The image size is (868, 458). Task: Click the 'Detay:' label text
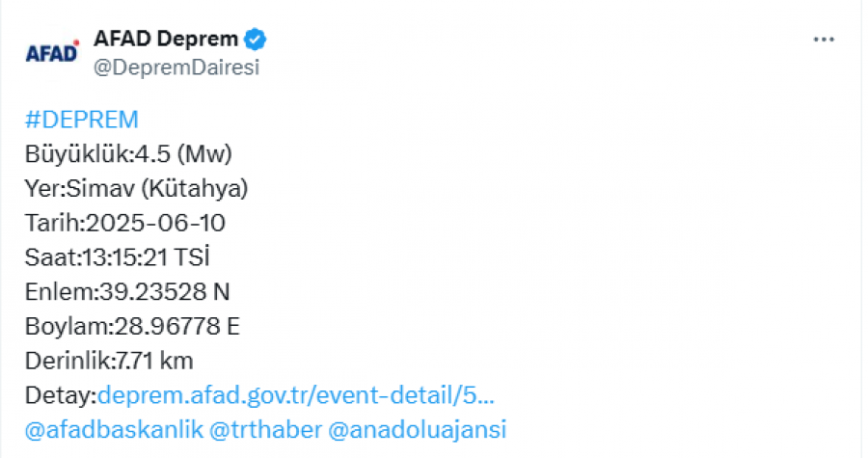click(61, 395)
